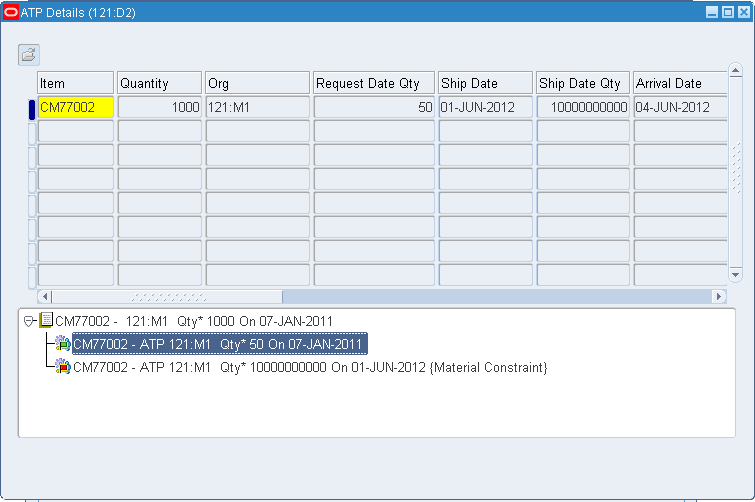Click the Arrival Date column header

(680, 83)
